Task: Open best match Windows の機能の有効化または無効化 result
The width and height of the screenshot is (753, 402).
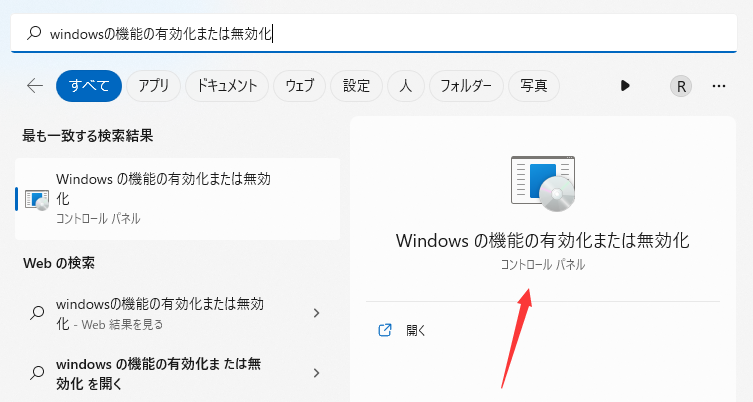Action: pos(178,199)
